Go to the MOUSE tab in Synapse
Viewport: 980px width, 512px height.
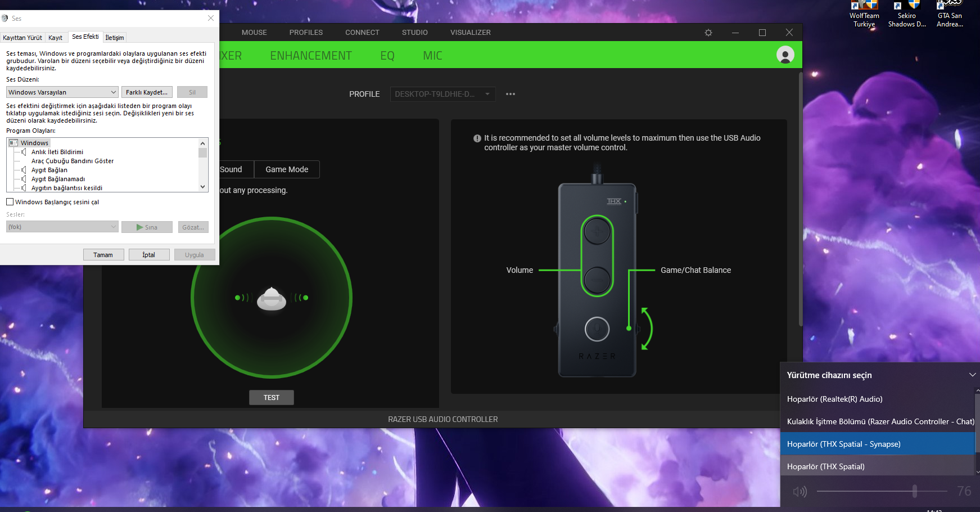pos(254,33)
